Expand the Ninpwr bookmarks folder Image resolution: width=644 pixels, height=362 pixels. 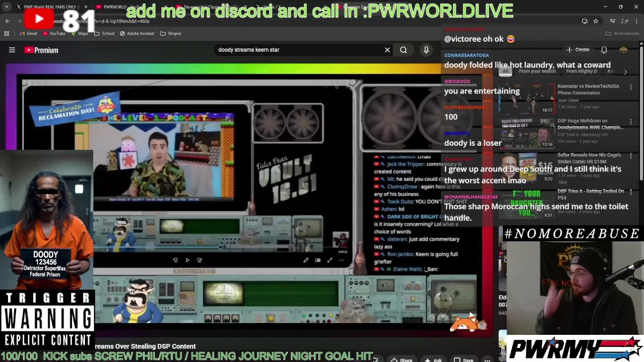(x=171, y=34)
